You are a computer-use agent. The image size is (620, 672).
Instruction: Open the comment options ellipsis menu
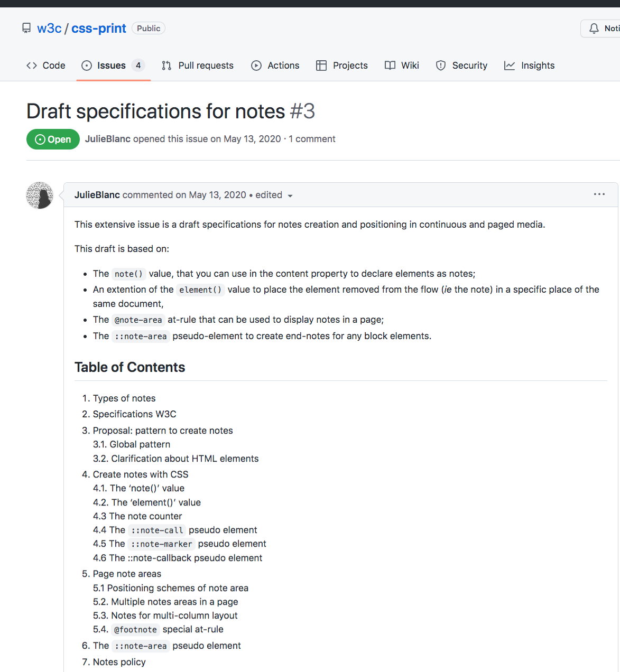(x=599, y=194)
